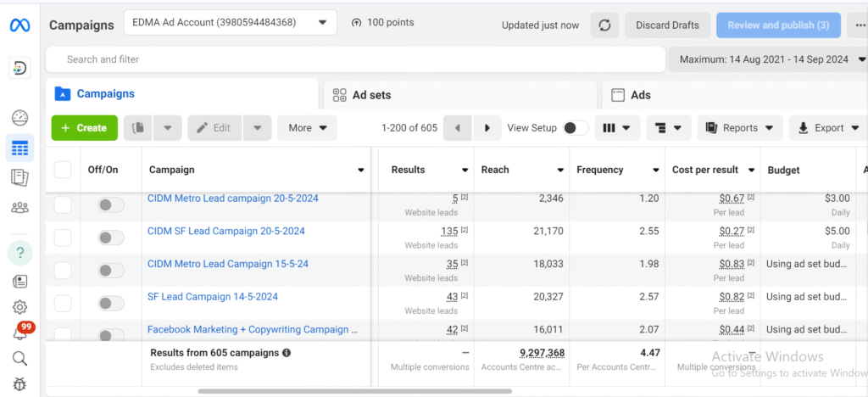The image size is (868, 397).
Task: Open Account overview gauge icon in sidebar
Action: [x=19, y=119]
